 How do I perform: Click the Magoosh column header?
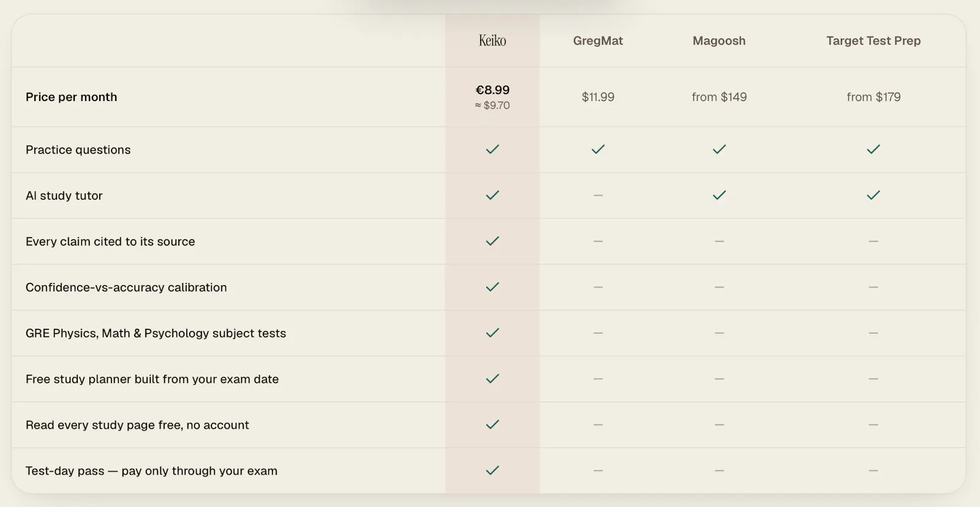(719, 40)
